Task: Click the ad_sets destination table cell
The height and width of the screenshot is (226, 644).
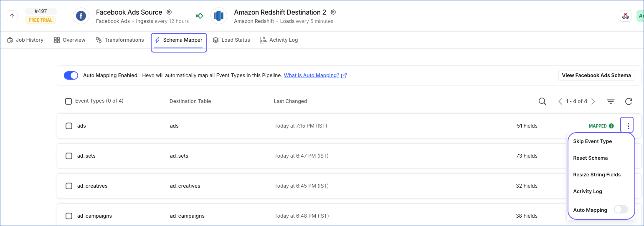Action: point(179,156)
